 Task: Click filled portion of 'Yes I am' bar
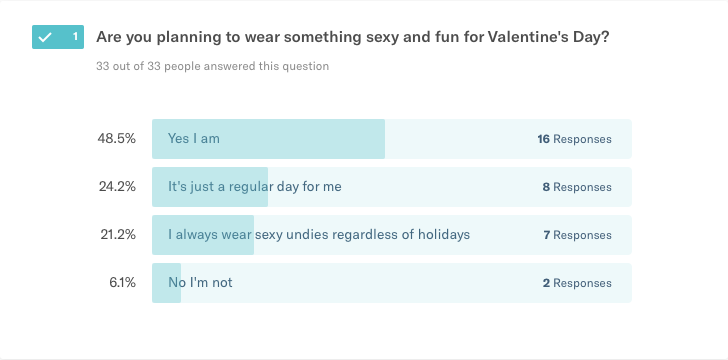coord(268,139)
